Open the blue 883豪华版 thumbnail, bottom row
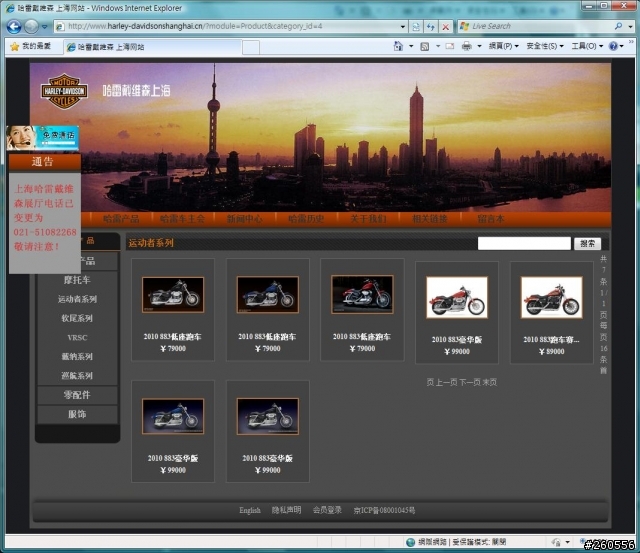This screenshot has width=640, height=553. click(173, 416)
